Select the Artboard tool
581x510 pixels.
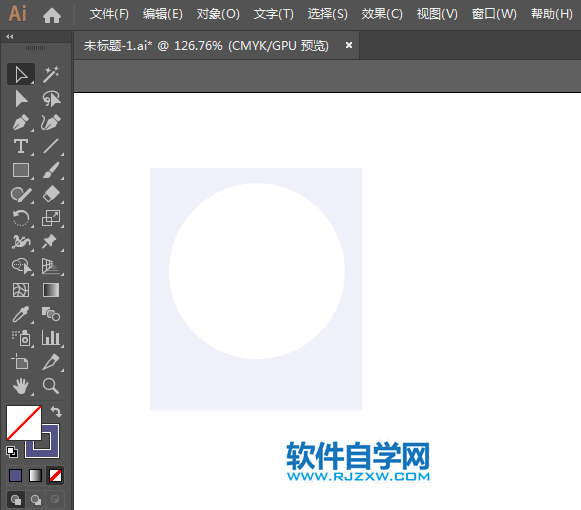tap(20, 362)
